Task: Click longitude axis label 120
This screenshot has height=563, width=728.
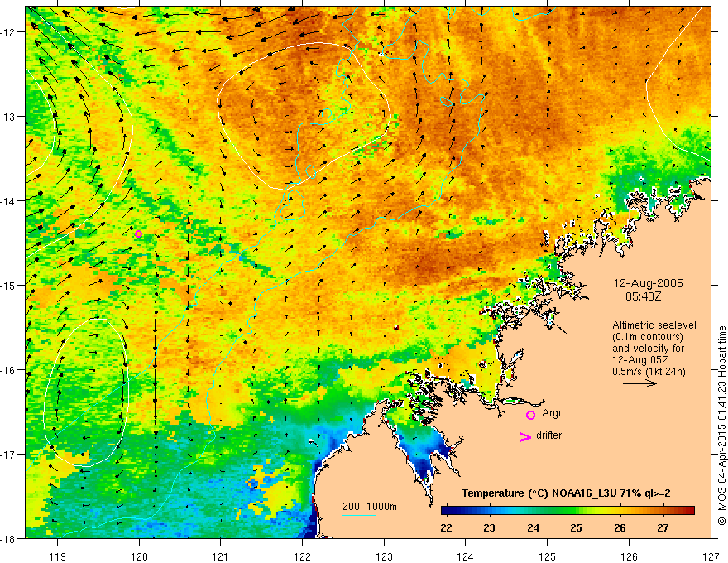Action: (x=139, y=556)
